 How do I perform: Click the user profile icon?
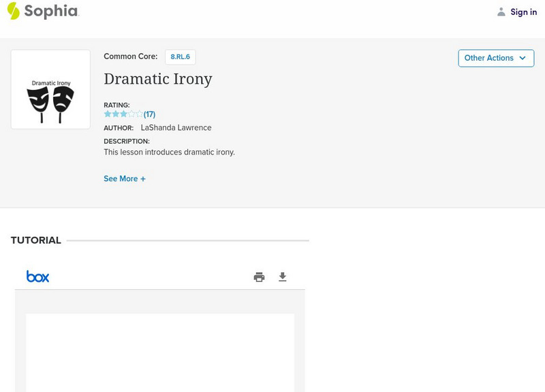tap(501, 12)
